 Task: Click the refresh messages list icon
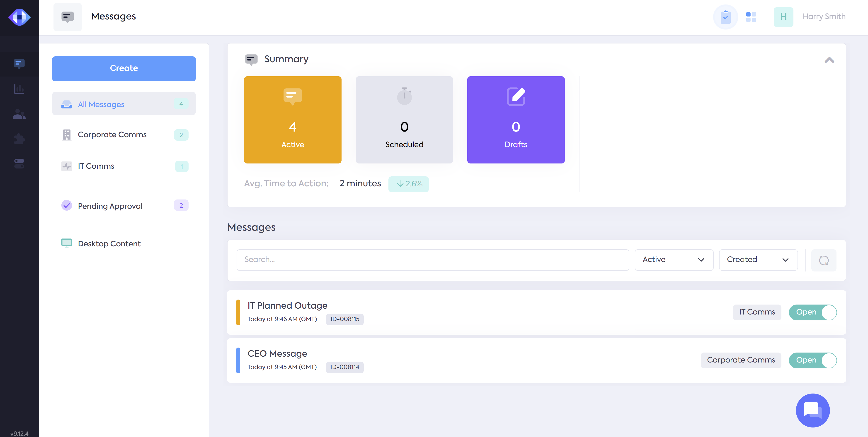click(824, 260)
